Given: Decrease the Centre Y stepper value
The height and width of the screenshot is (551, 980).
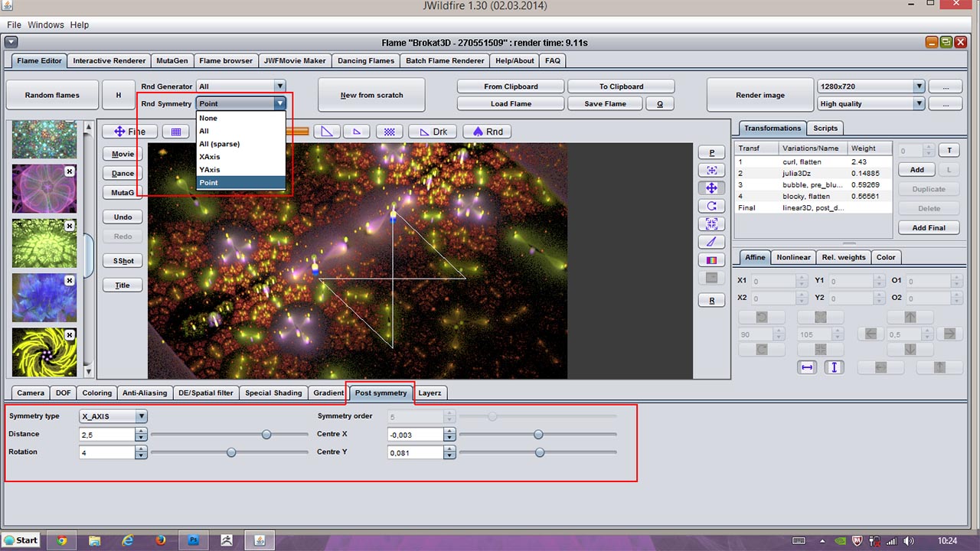Looking at the screenshot, I should (450, 455).
